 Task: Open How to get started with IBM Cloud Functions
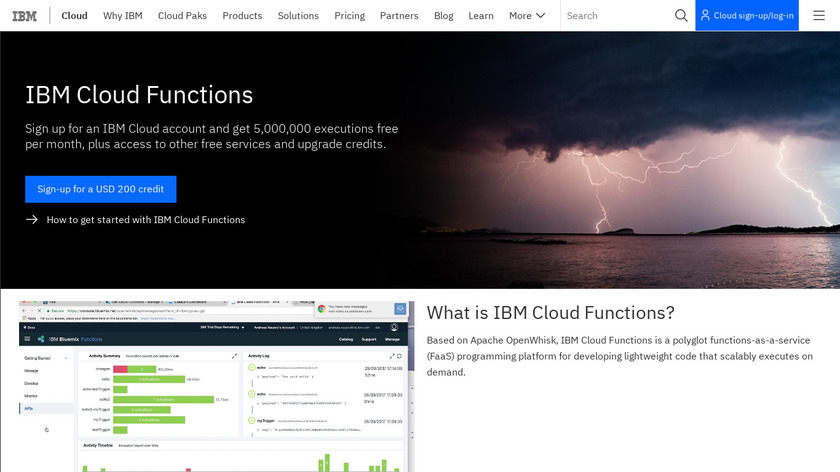(145, 220)
